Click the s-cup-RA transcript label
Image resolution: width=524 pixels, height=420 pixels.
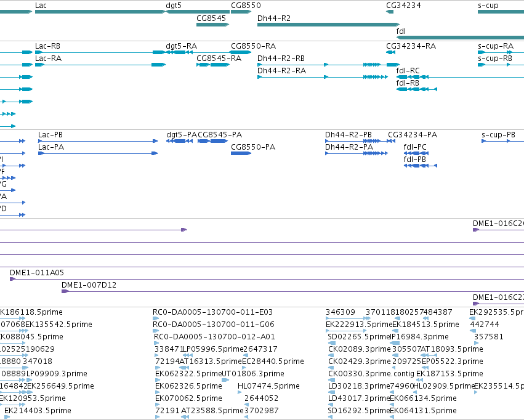click(x=496, y=46)
